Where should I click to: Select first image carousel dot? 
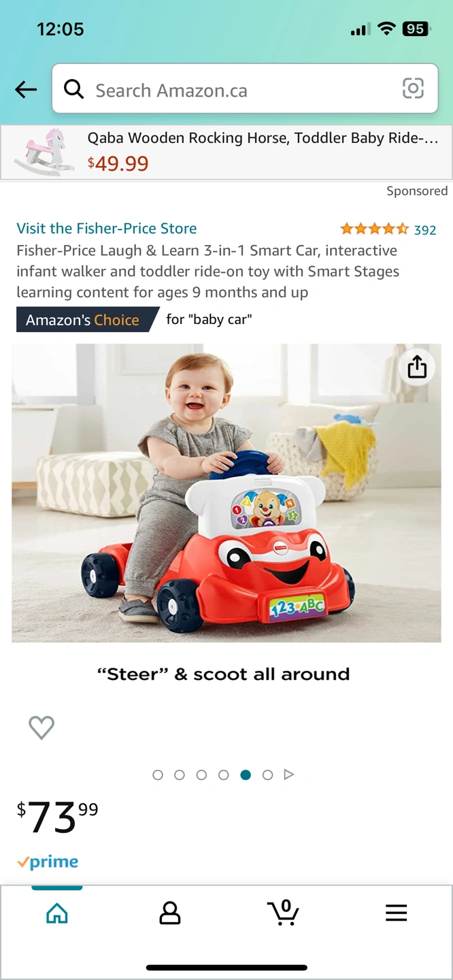[158, 774]
